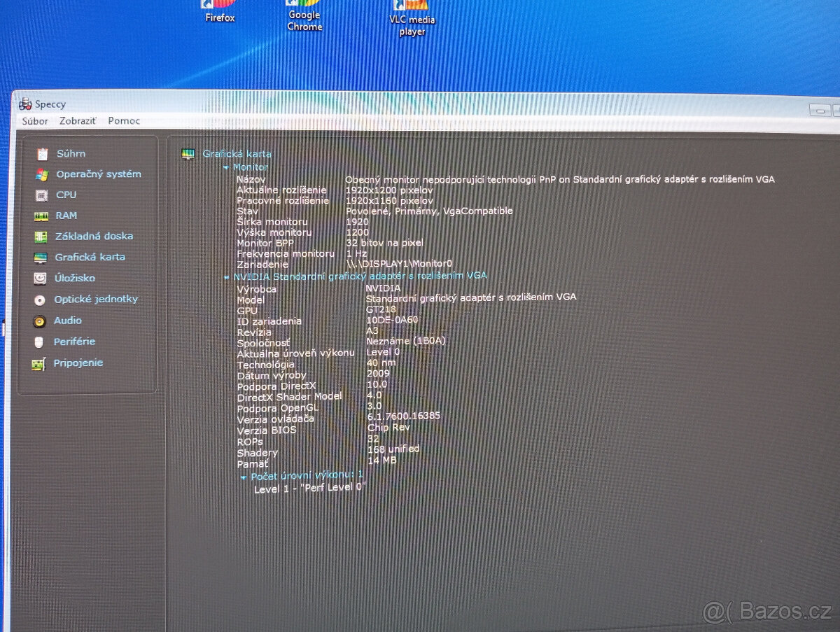840x632 pixels.
Task: Click the Počet úrovní výkonu: 1 heading
Action: pos(307,476)
